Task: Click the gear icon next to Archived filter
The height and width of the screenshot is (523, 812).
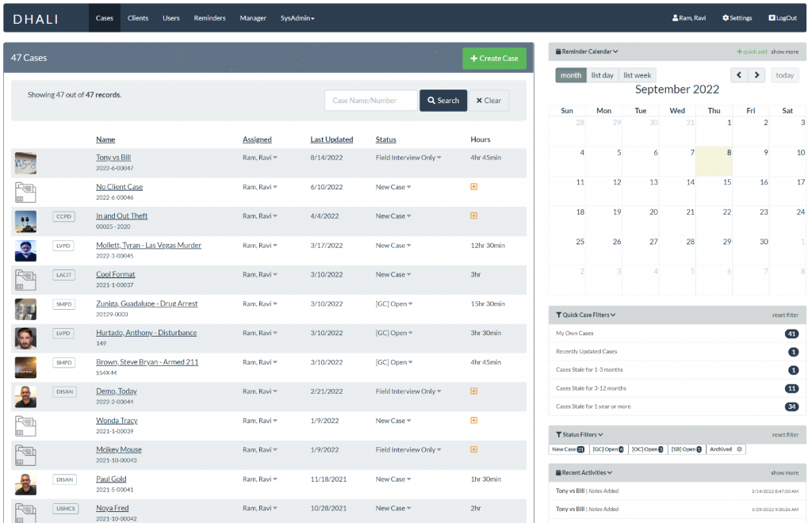Action: click(740, 449)
